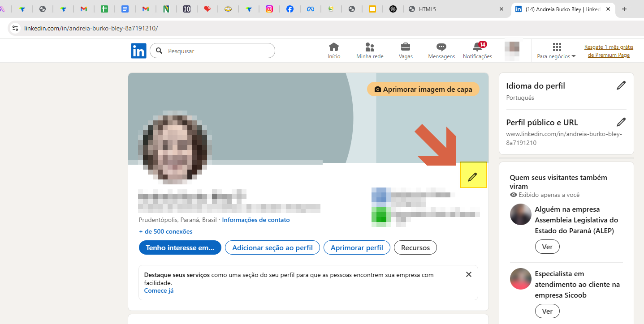Edit Perfil público e URL pencil
644x324 pixels.
[621, 122]
